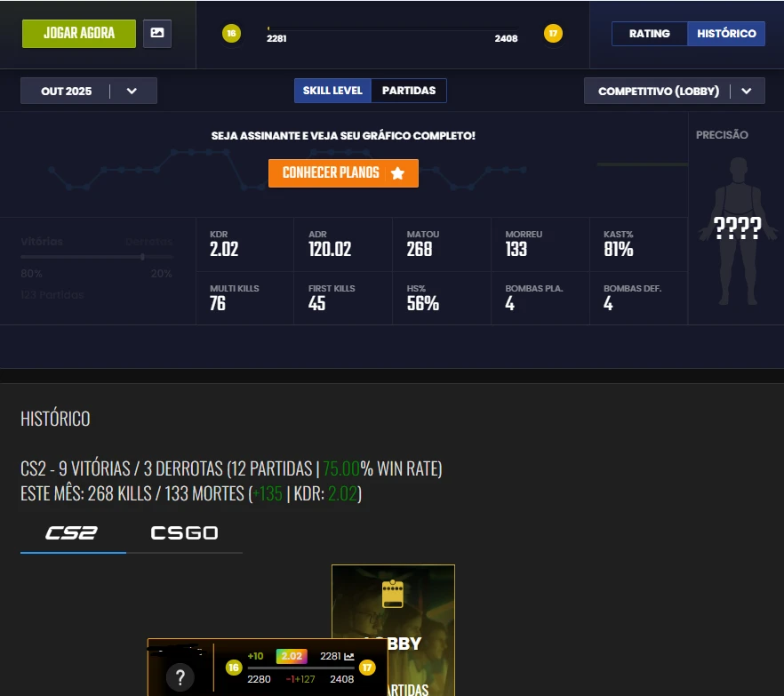Toggle view to Histórico
The height and width of the screenshot is (696, 784).
coord(725,34)
